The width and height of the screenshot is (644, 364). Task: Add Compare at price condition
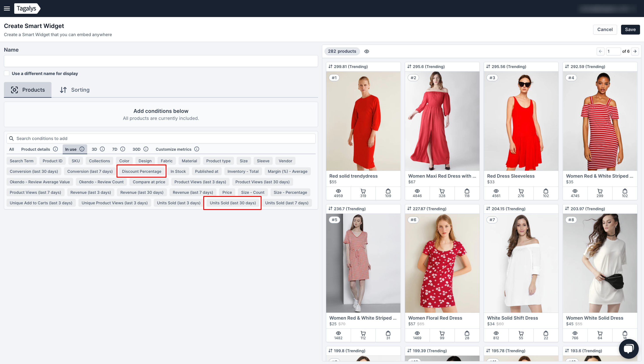(x=149, y=182)
